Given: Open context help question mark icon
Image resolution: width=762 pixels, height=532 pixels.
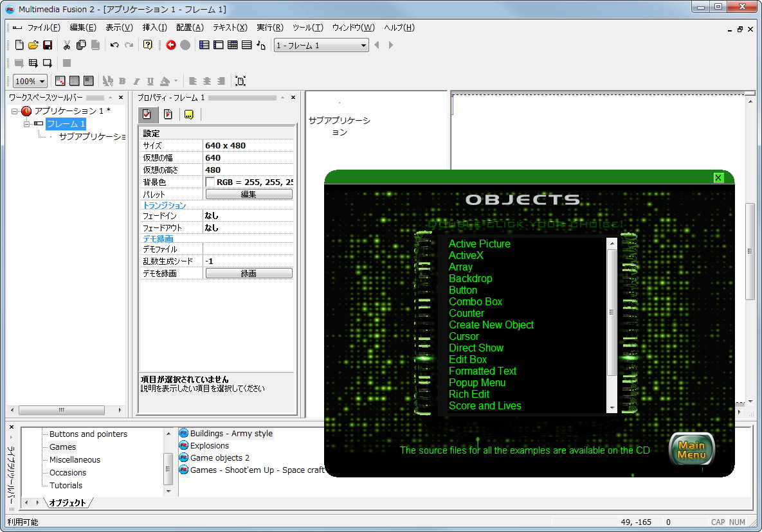Looking at the screenshot, I should coord(148,45).
